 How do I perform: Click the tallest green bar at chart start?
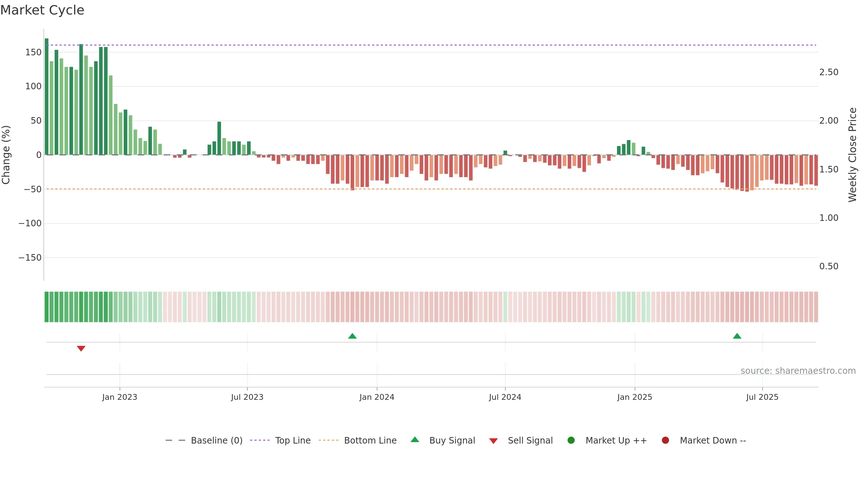47,97
